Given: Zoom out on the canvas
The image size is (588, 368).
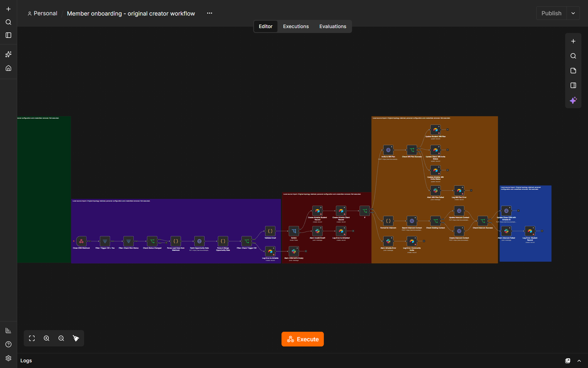Looking at the screenshot, I should (61, 338).
